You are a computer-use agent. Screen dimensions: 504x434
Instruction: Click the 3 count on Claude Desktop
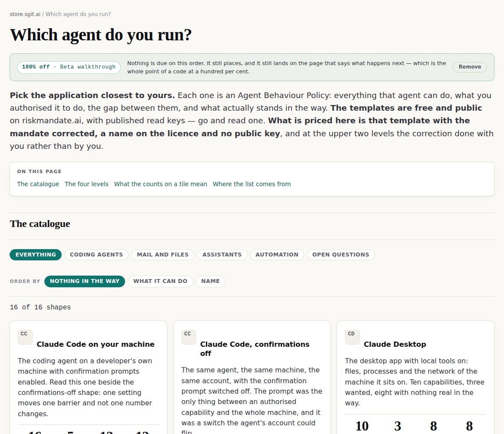(x=398, y=426)
